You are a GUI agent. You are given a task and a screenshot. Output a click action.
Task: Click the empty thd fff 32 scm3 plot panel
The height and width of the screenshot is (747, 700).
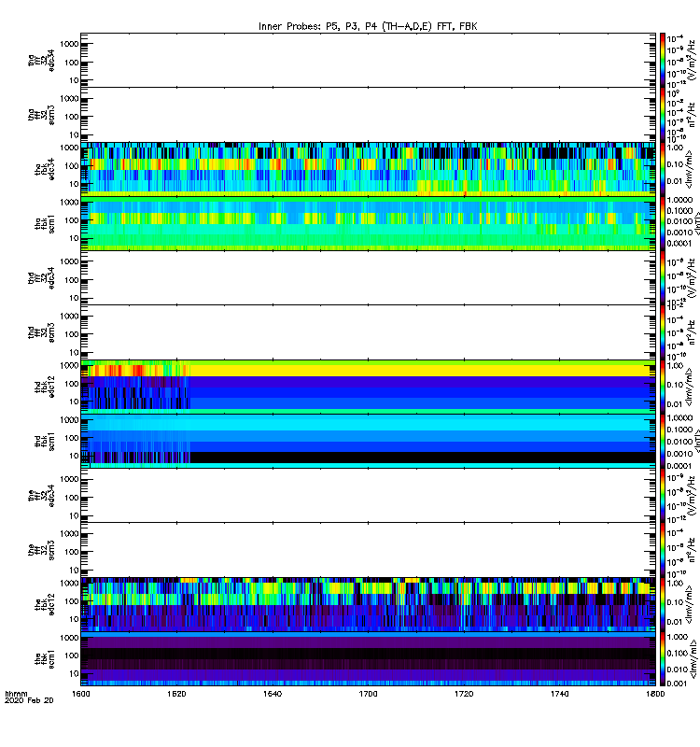pyautogui.click(x=368, y=332)
